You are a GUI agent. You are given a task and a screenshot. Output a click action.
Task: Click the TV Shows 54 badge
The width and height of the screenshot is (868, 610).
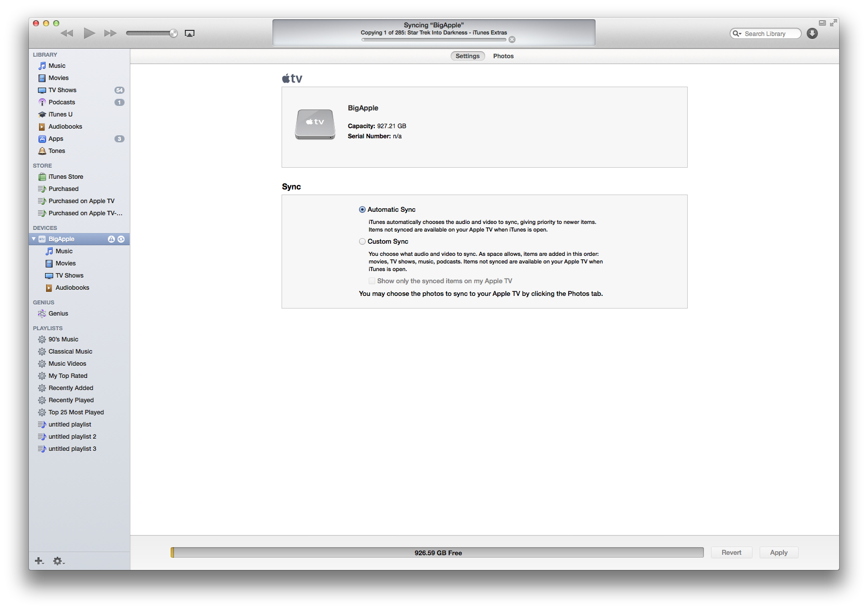(120, 90)
